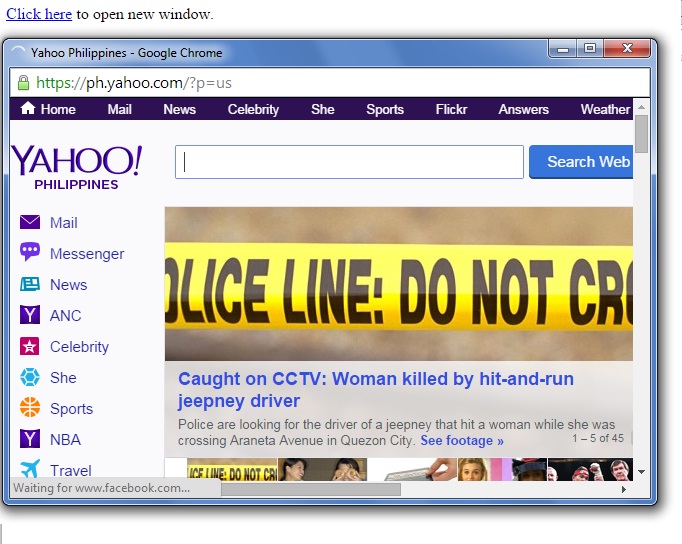Follow the 'Click here' link
682x544 pixels.
[39, 14]
